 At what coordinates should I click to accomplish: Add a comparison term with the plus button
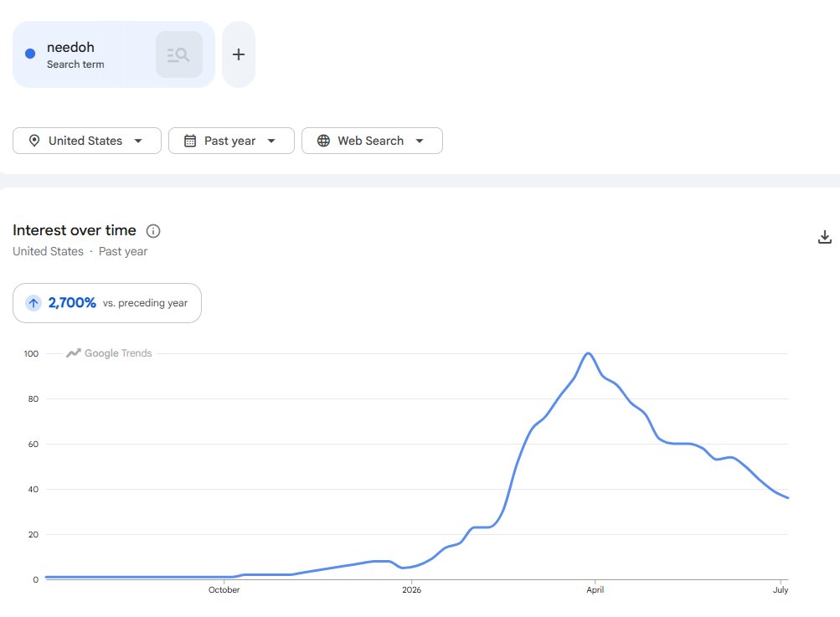(x=239, y=54)
